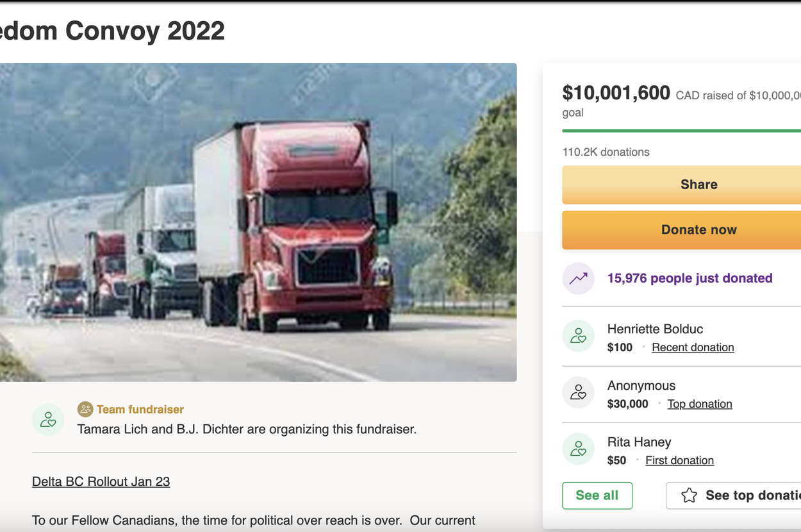Open the Recent donation link
This screenshot has height=532, width=801.
[693, 347]
